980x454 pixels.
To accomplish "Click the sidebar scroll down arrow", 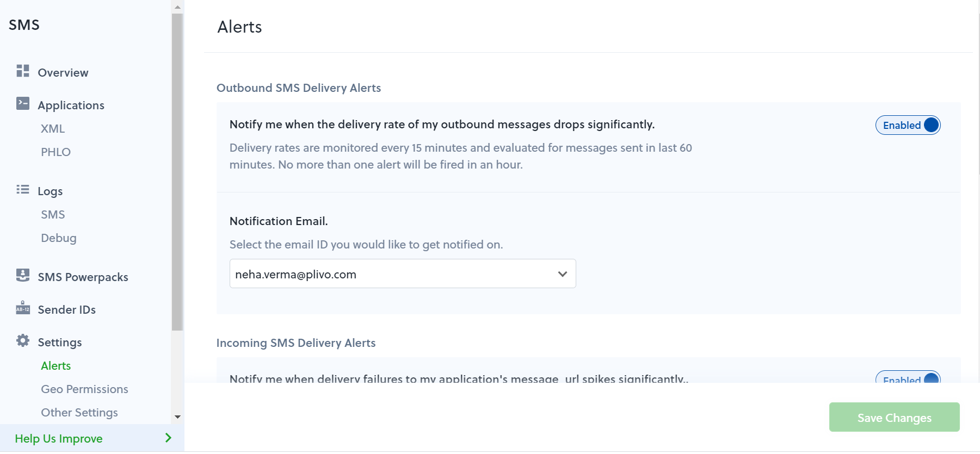I will pos(177,417).
